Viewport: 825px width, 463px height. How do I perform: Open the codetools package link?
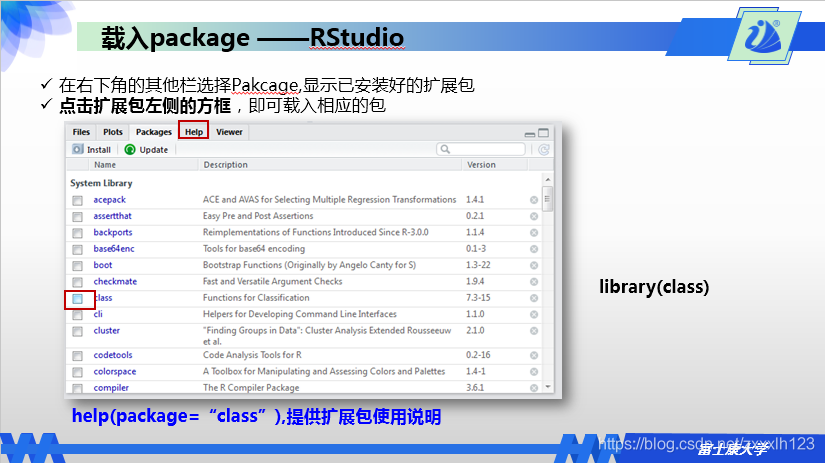tap(113, 355)
